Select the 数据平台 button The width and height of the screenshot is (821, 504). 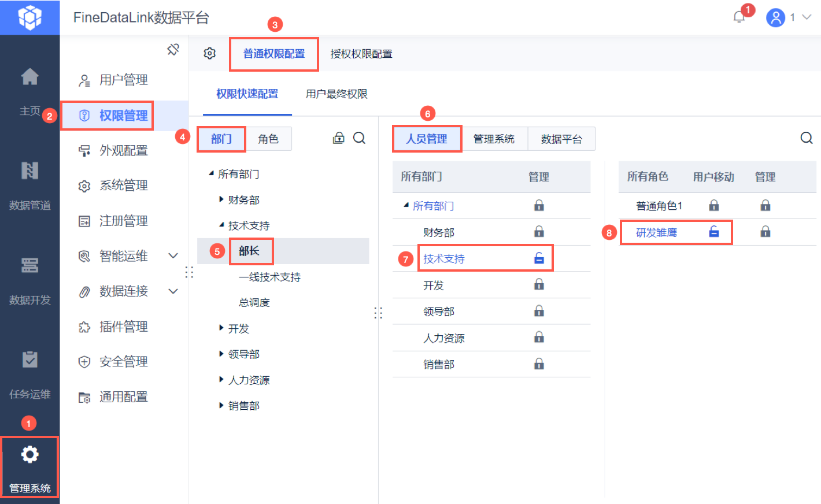tap(561, 139)
